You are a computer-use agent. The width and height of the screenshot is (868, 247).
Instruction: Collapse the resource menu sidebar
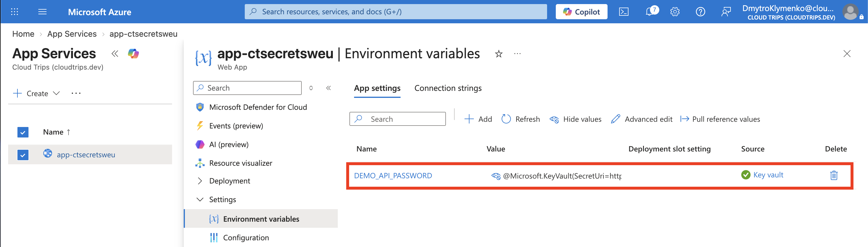tap(328, 88)
